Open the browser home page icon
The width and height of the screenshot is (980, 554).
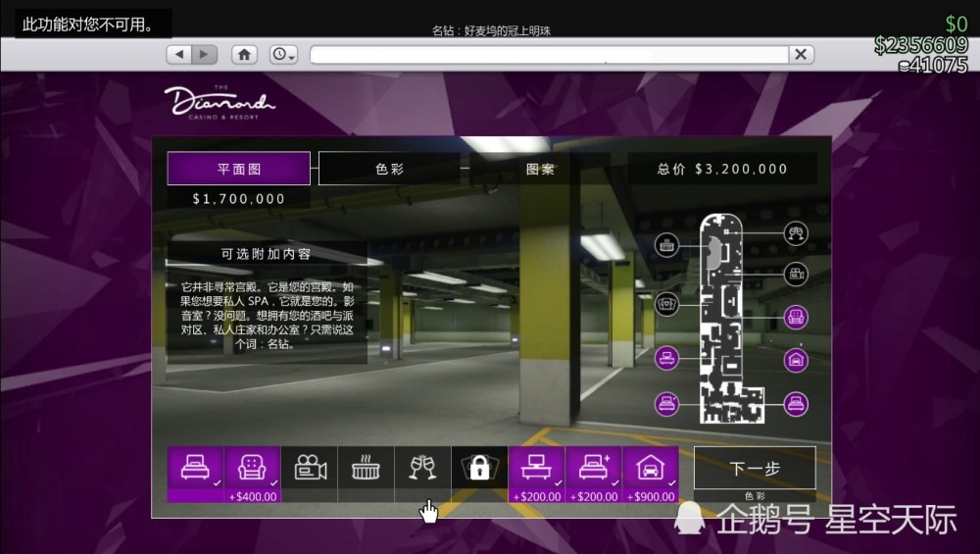pyautogui.click(x=244, y=54)
